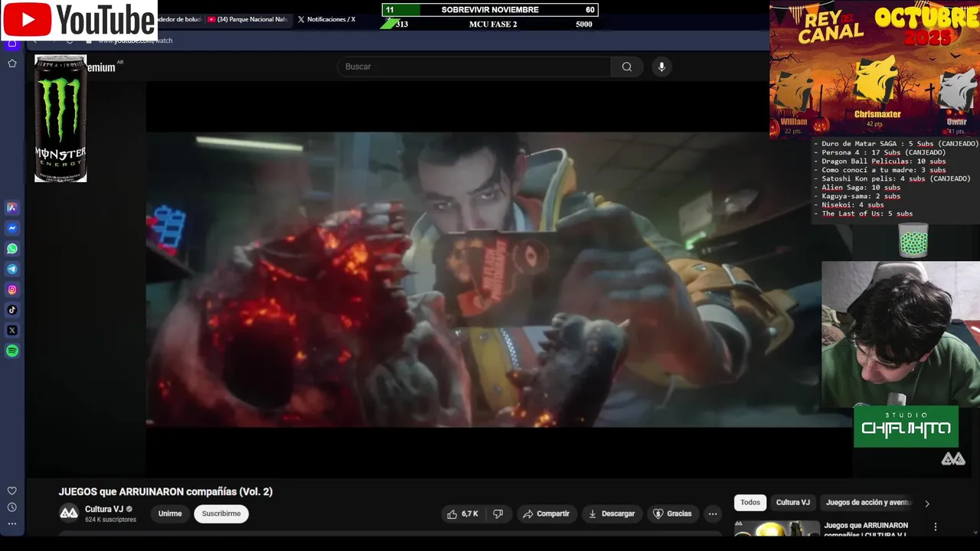Switch to Parque Nacional Nahuel browser tab
This screenshot has width=980, height=551.
pyautogui.click(x=248, y=19)
